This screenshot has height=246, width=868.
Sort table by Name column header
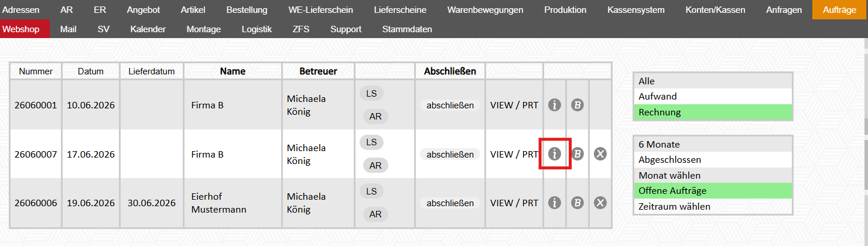(233, 71)
